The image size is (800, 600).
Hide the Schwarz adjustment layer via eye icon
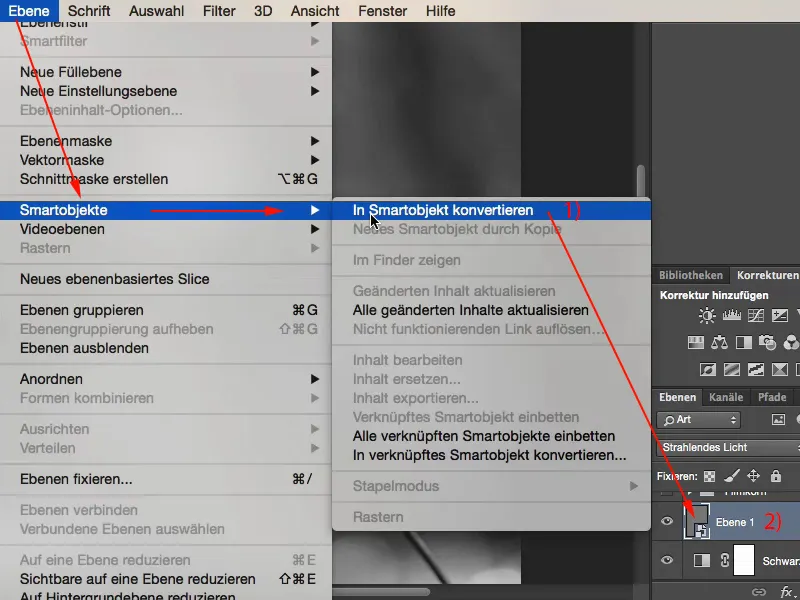click(667, 560)
